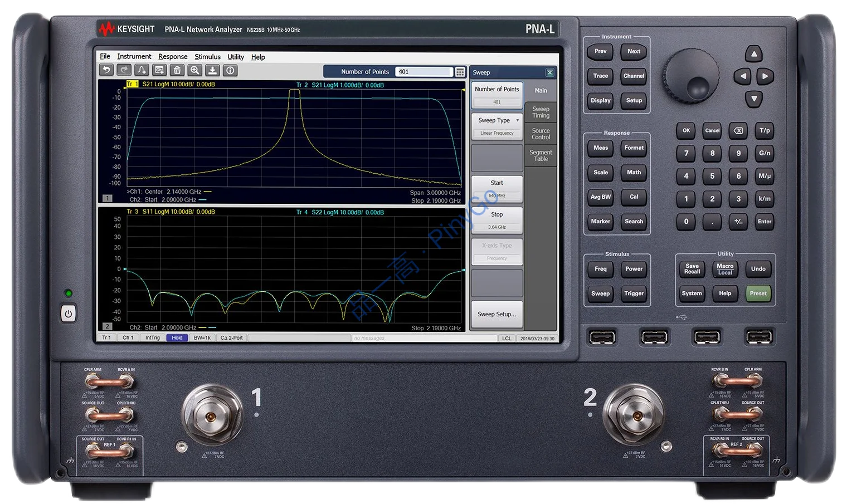Click the Undo arrow in the toolbar
The height and width of the screenshot is (504, 847).
[106, 70]
